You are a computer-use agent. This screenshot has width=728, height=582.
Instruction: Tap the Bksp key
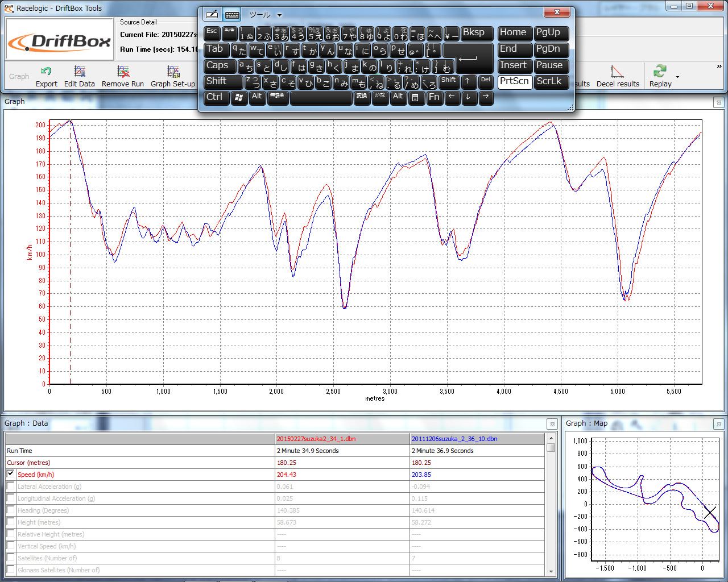(x=477, y=33)
